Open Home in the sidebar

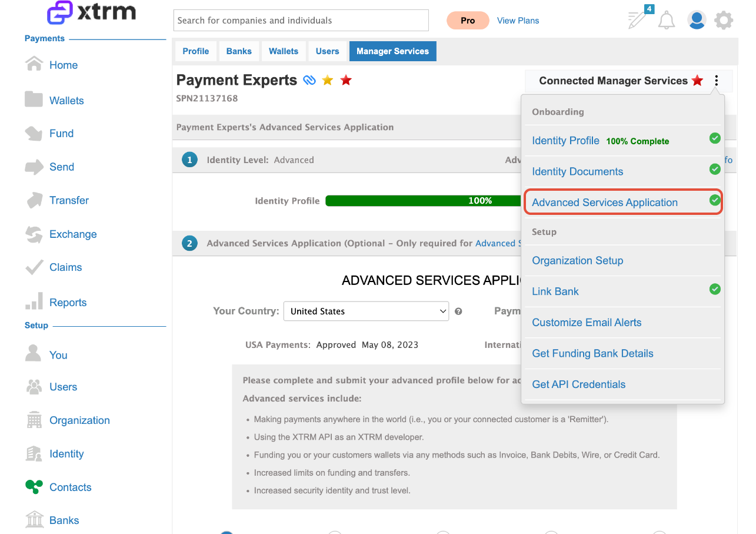point(64,65)
